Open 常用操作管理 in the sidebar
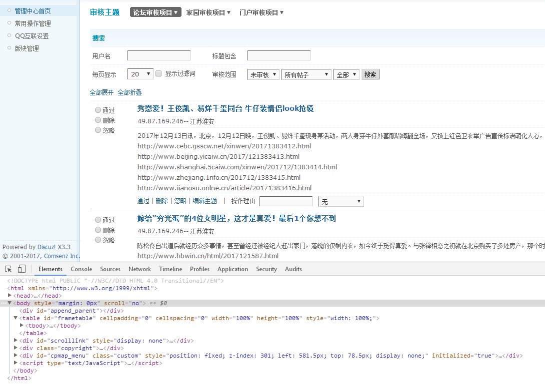Screen dimensions: 545x392 (x=32, y=23)
